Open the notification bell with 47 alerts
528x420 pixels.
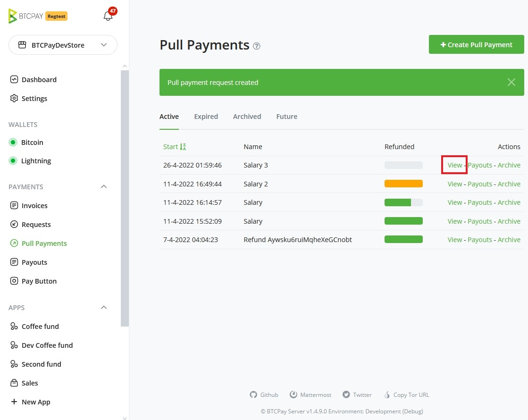click(108, 16)
